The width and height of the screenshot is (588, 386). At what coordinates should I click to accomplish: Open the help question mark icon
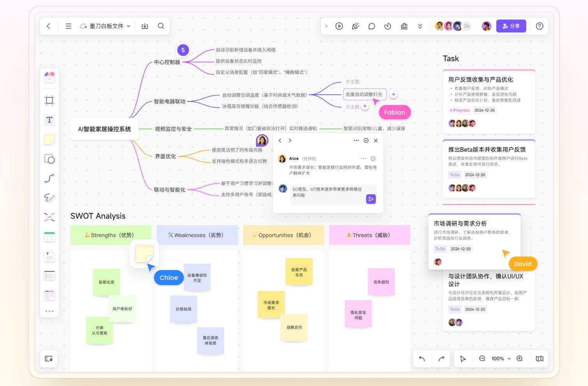tap(539, 26)
